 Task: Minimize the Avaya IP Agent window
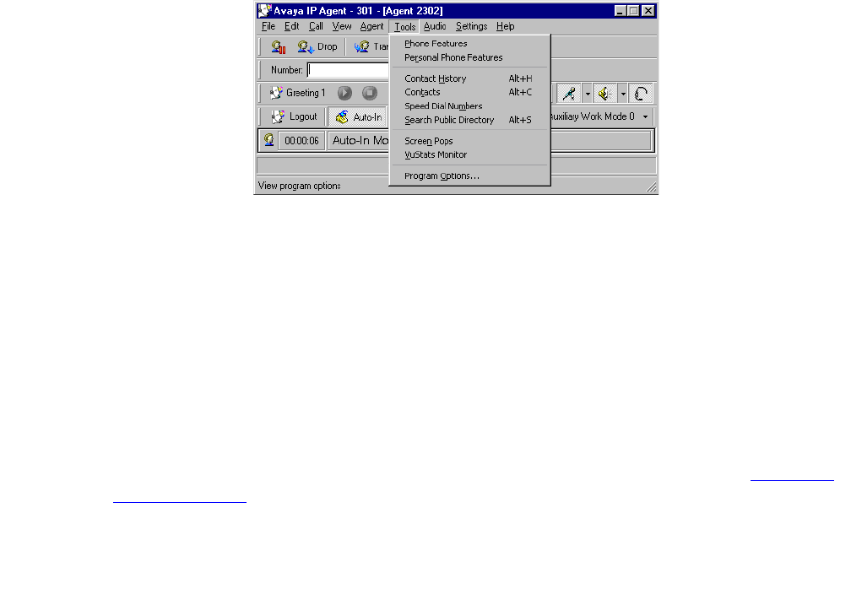pos(621,11)
